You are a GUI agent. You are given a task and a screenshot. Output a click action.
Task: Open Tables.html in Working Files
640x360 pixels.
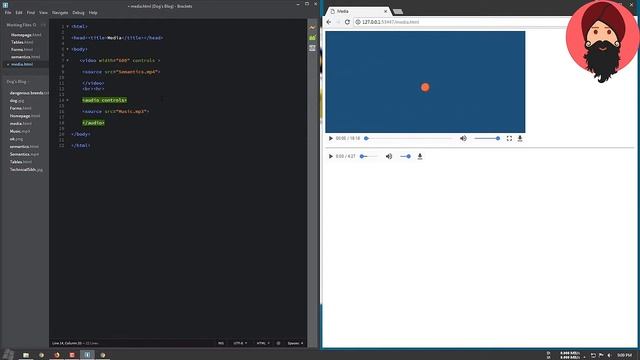coord(22,42)
